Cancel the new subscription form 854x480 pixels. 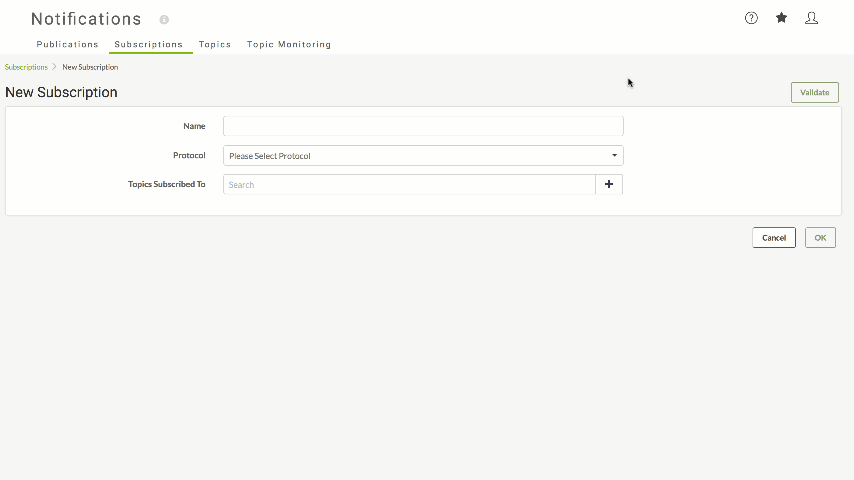click(x=774, y=238)
